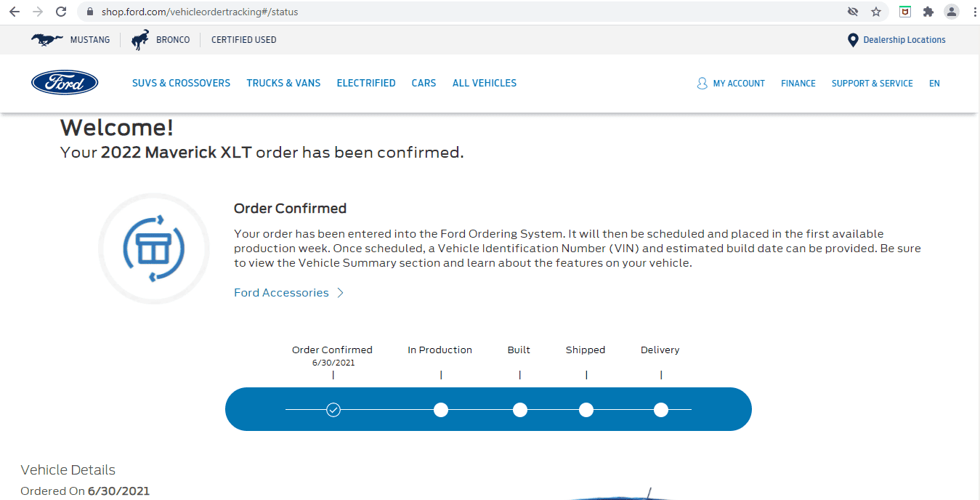Viewport: 980px width, 500px height.
Task: Reload the page with the refresh icon
Action: (61, 12)
